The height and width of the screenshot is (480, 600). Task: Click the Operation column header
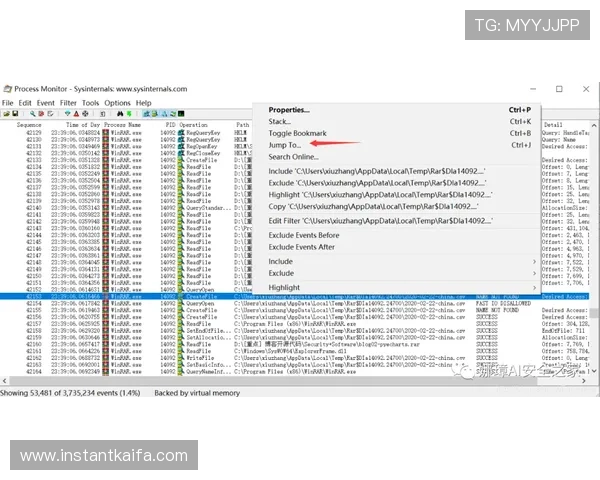point(193,125)
